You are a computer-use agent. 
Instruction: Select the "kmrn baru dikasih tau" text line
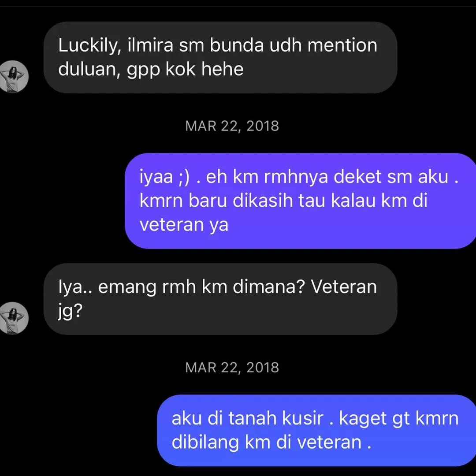tap(233, 201)
